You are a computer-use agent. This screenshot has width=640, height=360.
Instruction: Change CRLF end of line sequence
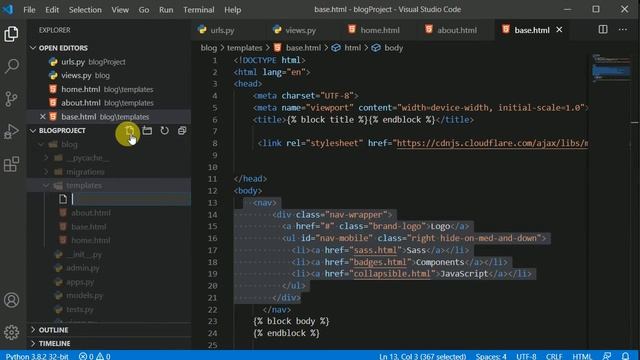tap(554, 356)
